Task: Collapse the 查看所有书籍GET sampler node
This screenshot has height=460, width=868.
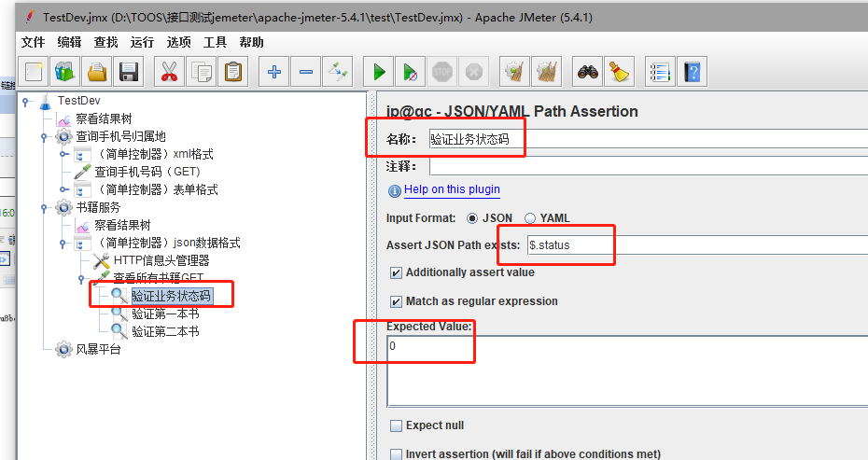Action: coord(82,278)
